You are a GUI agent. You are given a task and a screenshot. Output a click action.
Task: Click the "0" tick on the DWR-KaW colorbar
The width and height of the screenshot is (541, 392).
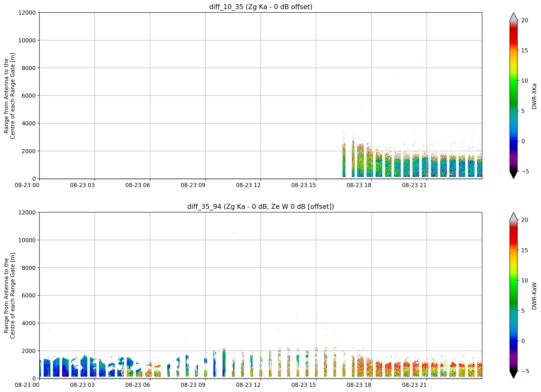[523, 341]
